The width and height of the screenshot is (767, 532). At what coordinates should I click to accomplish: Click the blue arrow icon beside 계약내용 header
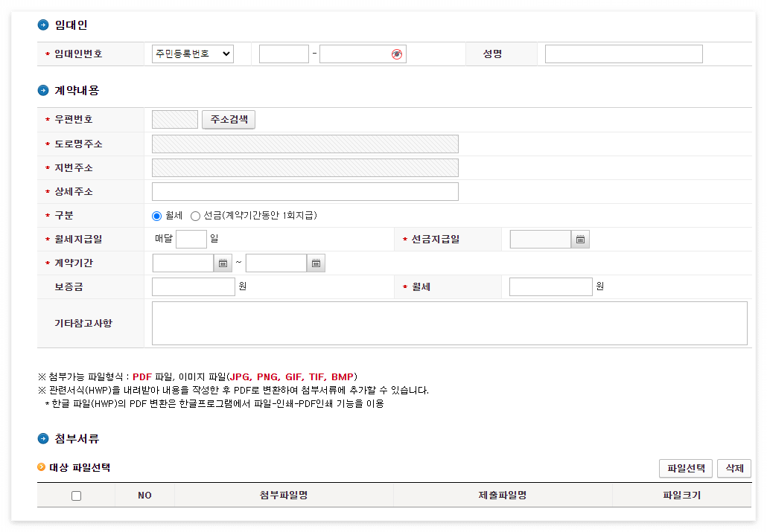(42, 91)
